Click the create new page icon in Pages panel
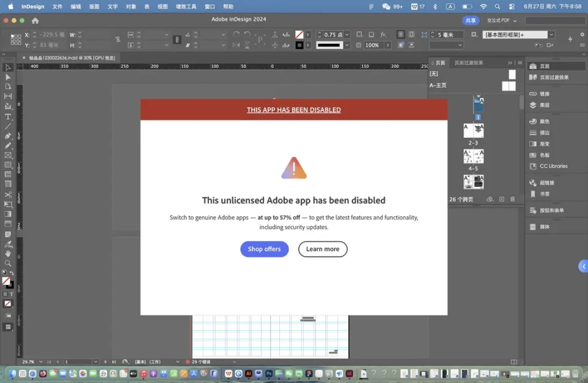 tap(502, 199)
